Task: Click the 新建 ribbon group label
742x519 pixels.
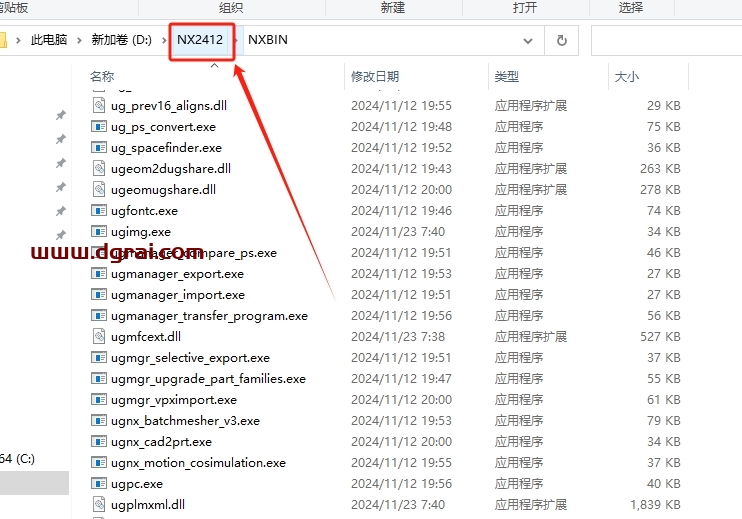Action: click(x=393, y=8)
